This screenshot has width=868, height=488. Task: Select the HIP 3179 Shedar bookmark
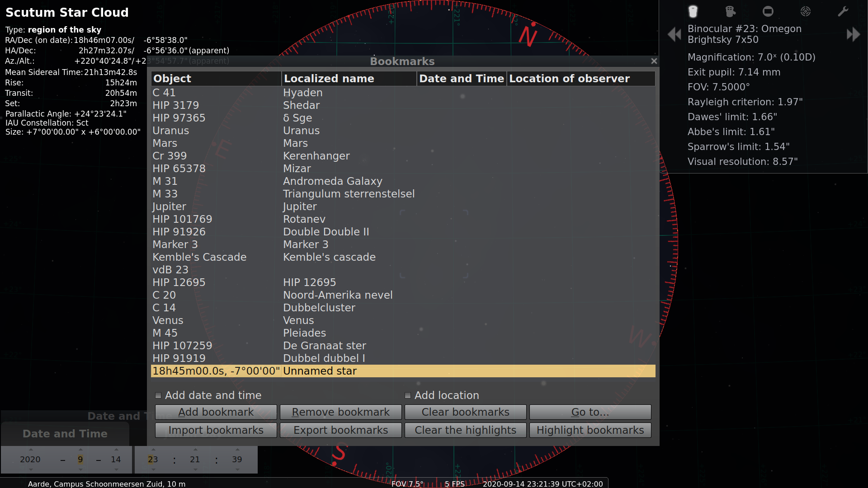click(403, 105)
